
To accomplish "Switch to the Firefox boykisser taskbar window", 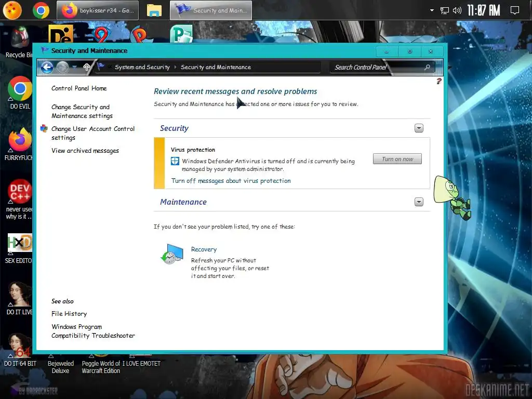I will (98, 10).
